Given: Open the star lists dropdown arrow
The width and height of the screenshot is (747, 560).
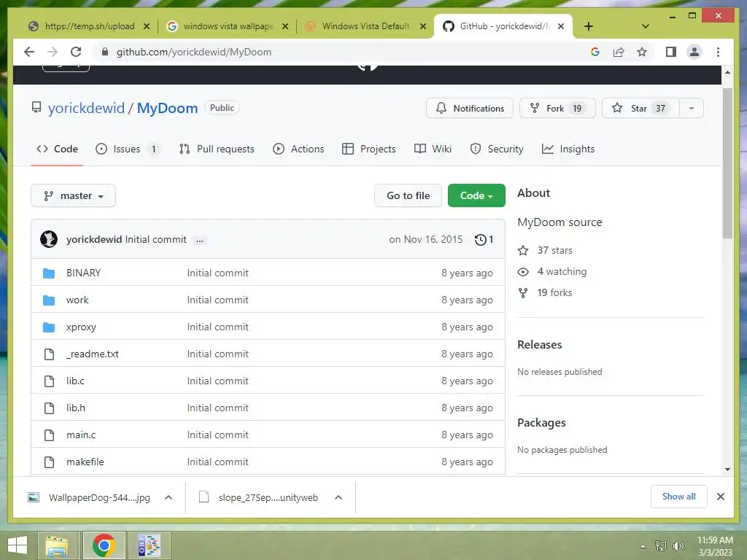Looking at the screenshot, I should point(692,108).
